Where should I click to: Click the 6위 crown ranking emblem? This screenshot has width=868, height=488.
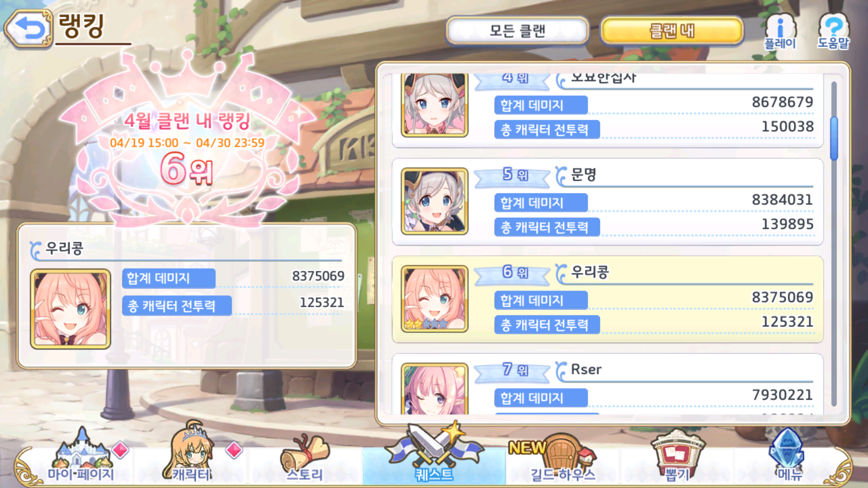tap(186, 140)
